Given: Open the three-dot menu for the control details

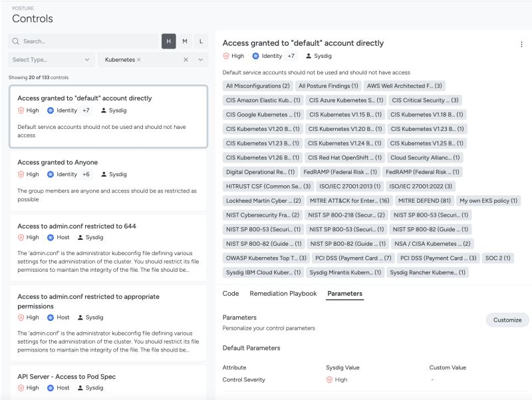Looking at the screenshot, I should pyautogui.click(x=523, y=43).
